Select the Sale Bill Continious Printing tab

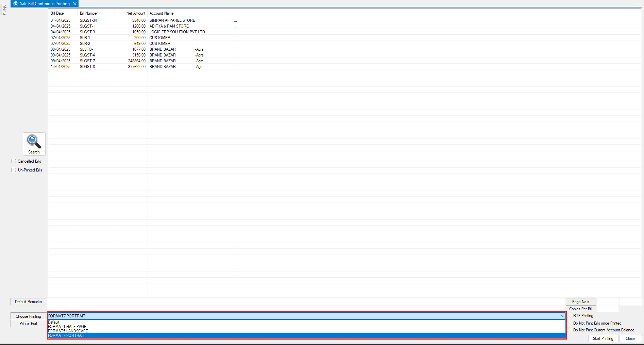(x=45, y=4)
